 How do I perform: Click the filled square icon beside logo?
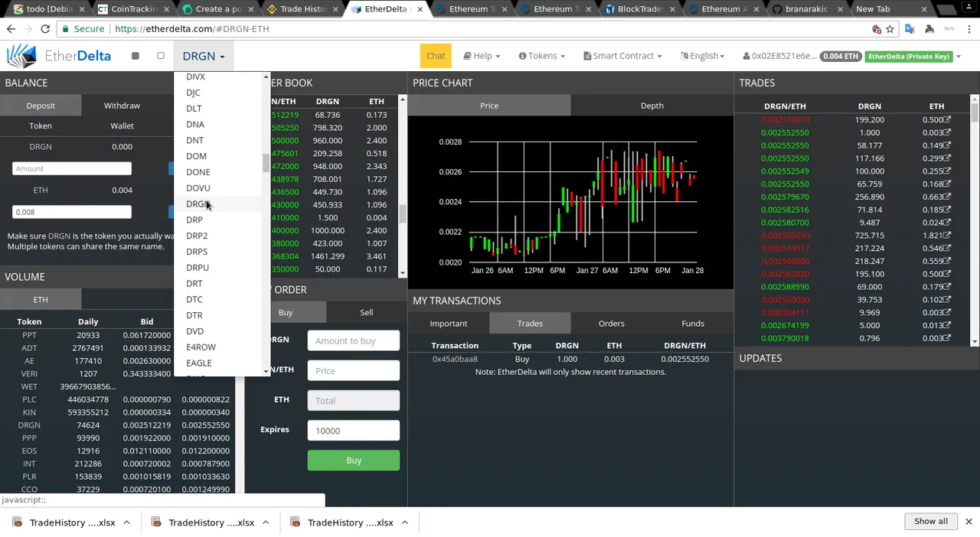136,56
